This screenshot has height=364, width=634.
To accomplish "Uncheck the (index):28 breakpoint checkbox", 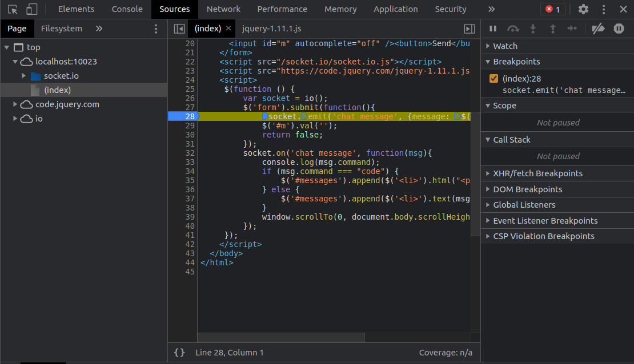I will tap(493, 78).
